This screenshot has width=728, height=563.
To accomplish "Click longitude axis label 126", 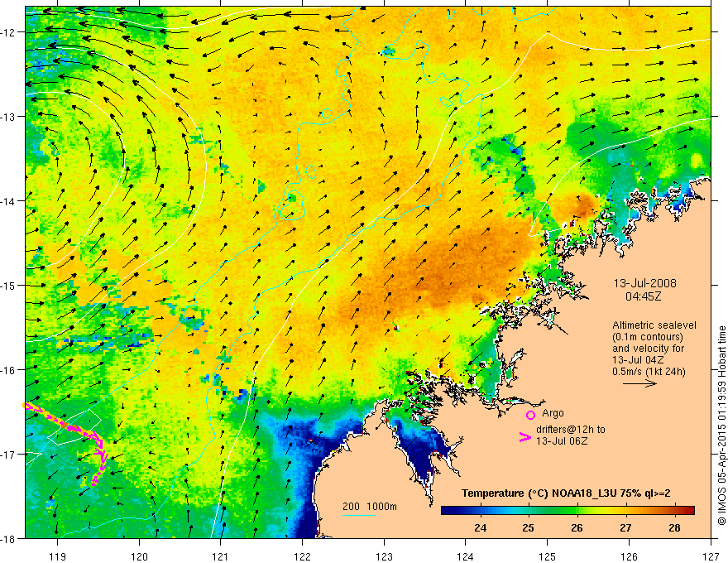I will [x=629, y=556].
